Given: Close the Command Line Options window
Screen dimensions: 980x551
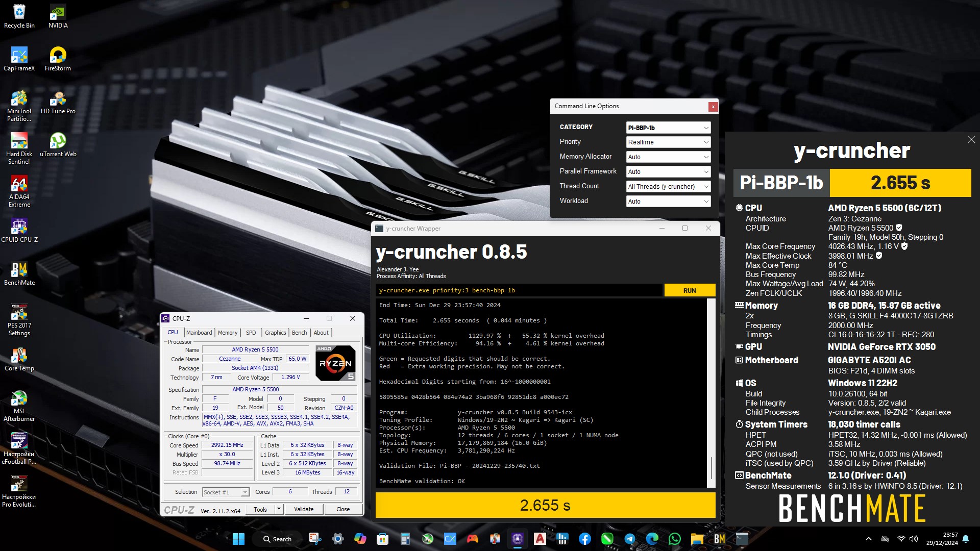Looking at the screenshot, I should tap(713, 107).
